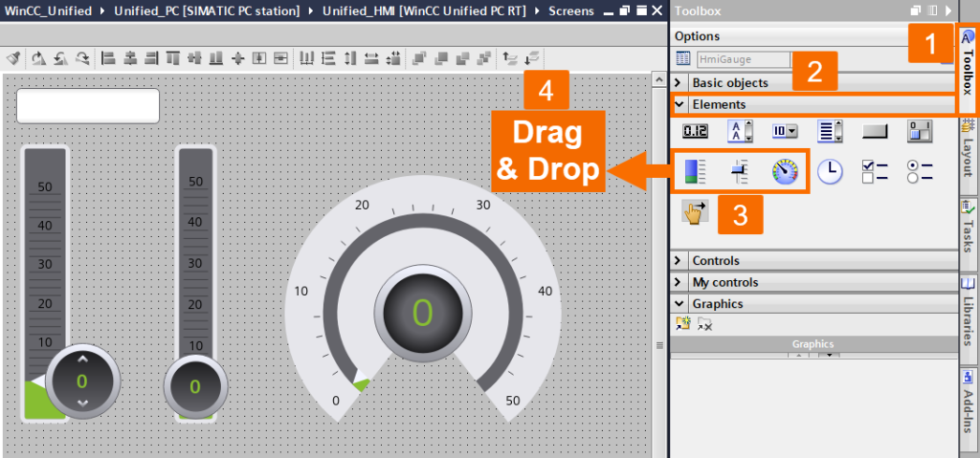Click the Graphics column header
The width and height of the screenshot is (980, 458).
(x=813, y=343)
